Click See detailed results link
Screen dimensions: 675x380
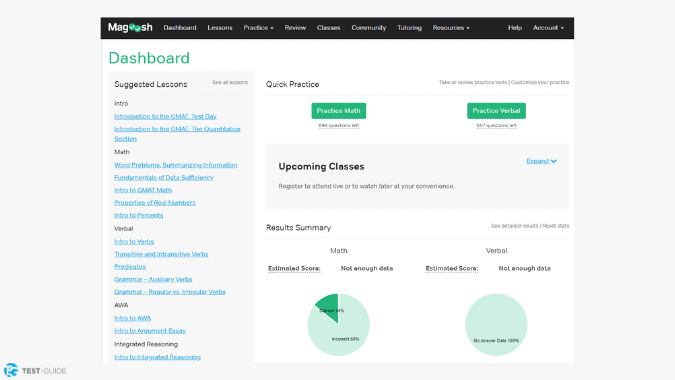pos(514,226)
